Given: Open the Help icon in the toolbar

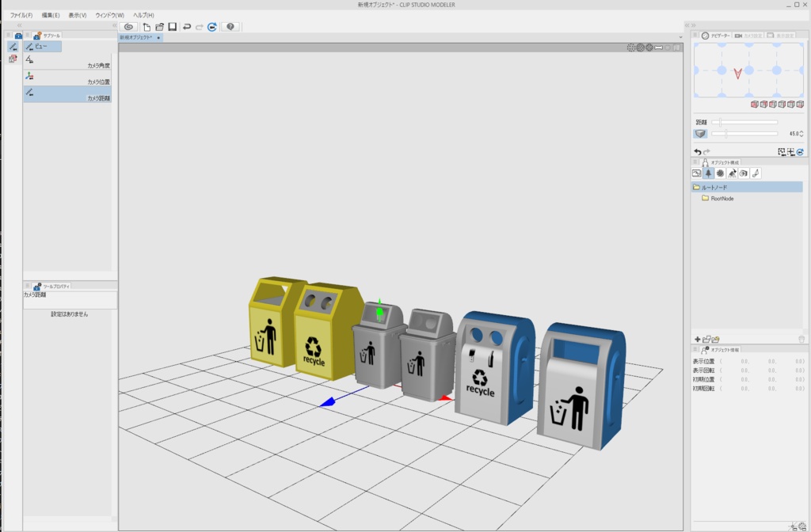Looking at the screenshot, I should (229, 26).
